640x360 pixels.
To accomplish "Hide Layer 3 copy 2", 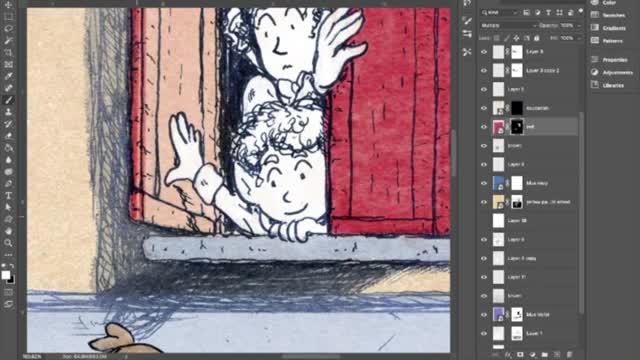I will (x=484, y=71).
